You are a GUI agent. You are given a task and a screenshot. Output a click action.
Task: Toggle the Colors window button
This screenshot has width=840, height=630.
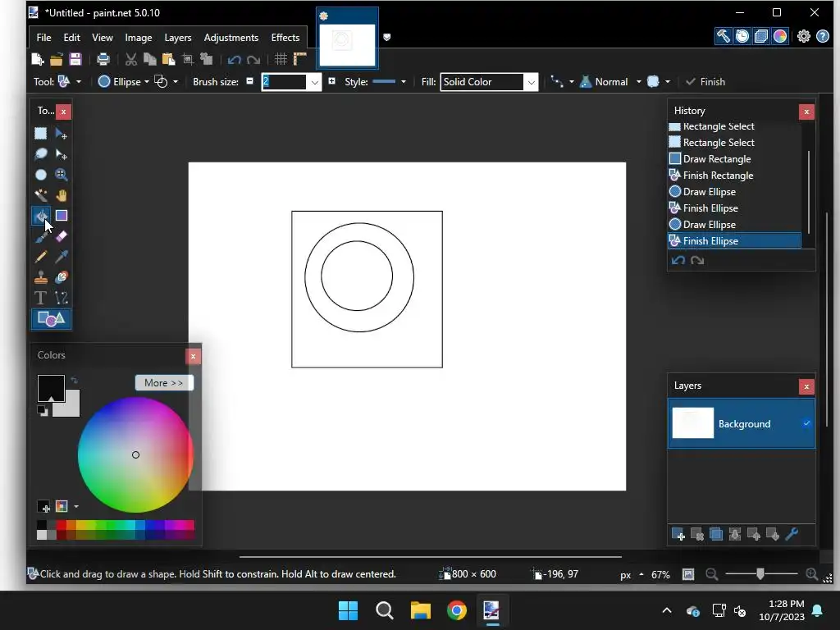tap(780, 36)
